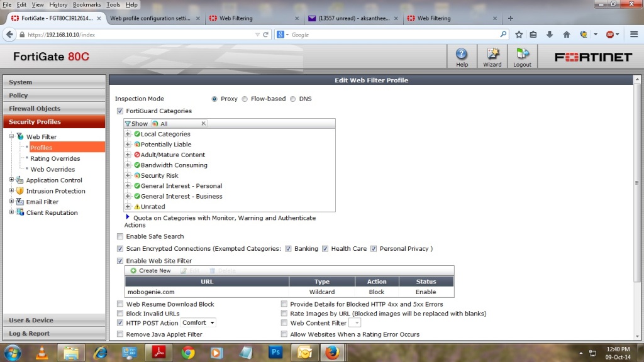644x362 pixels.
Task: Enable Web Resume Download Block
Action: (120, 304)
